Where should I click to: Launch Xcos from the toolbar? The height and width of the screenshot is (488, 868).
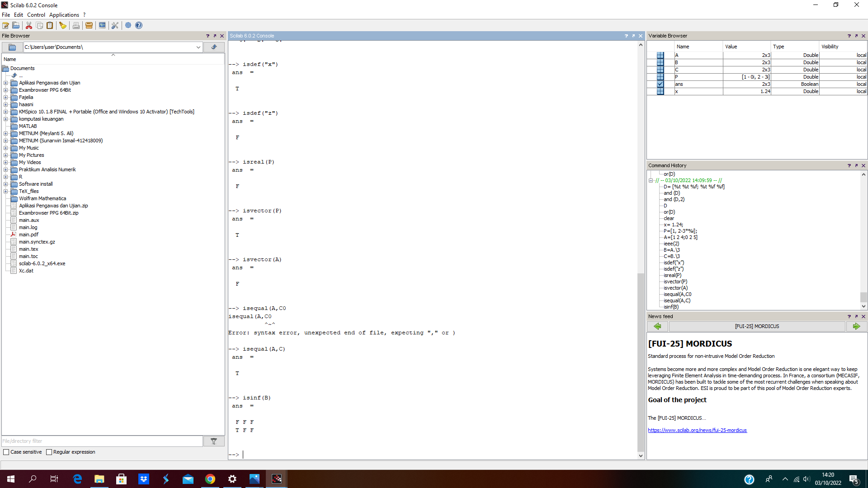click(102, 25)
